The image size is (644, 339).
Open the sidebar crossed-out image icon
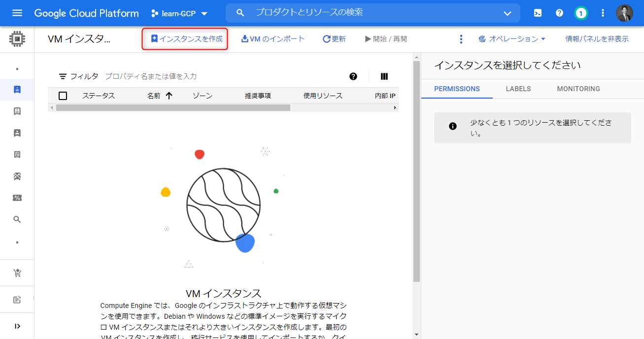pyautogui.click(x=17, y=176)
